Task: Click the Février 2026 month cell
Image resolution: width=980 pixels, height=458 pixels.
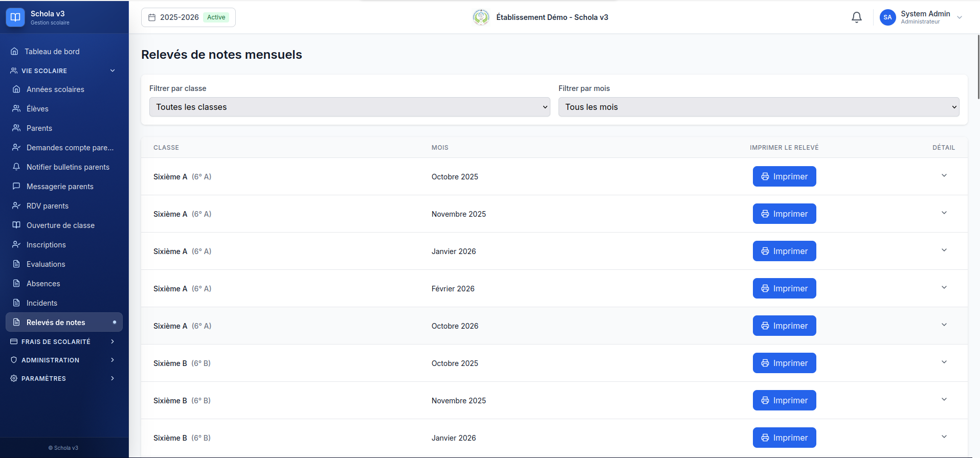Action: coord(453,288)
